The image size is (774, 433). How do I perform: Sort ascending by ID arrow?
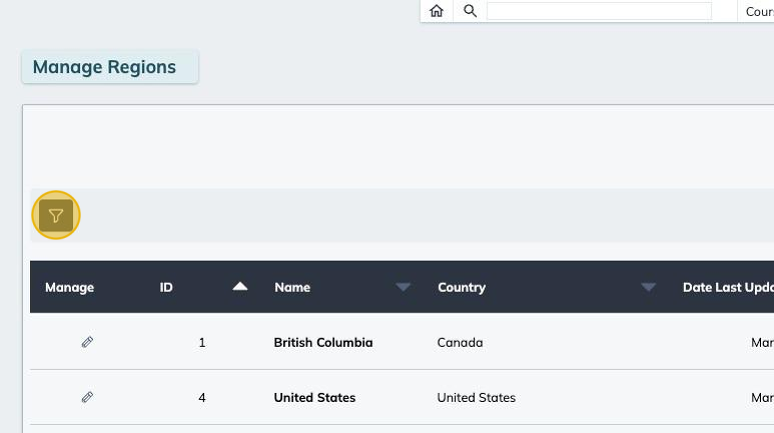pos(239,287)
